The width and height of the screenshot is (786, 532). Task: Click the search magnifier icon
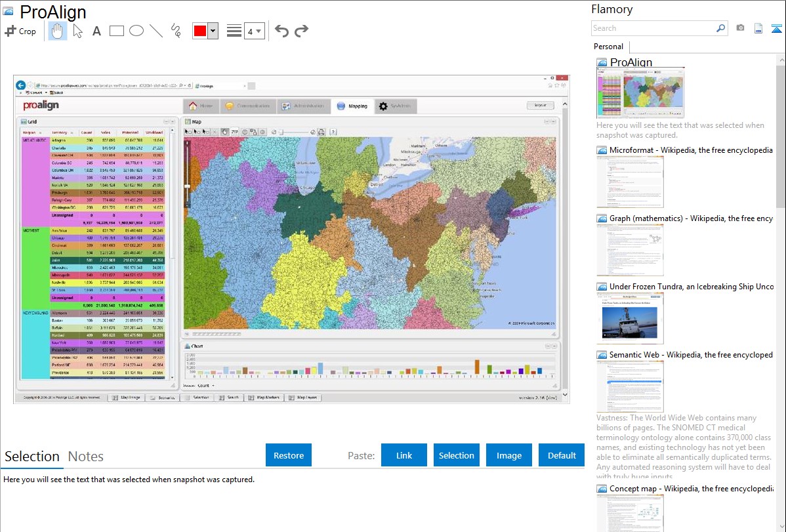tap(720, 28)
